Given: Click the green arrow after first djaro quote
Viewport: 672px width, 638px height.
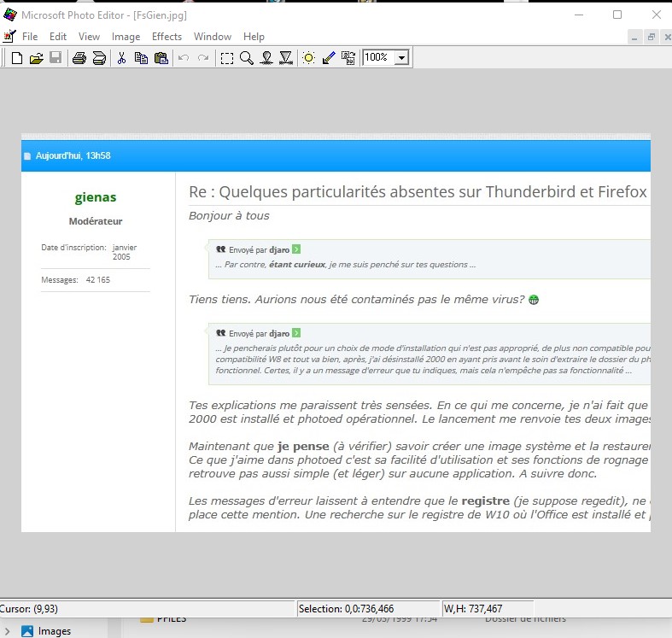Looking at the screenshot, I should [296, 249].
